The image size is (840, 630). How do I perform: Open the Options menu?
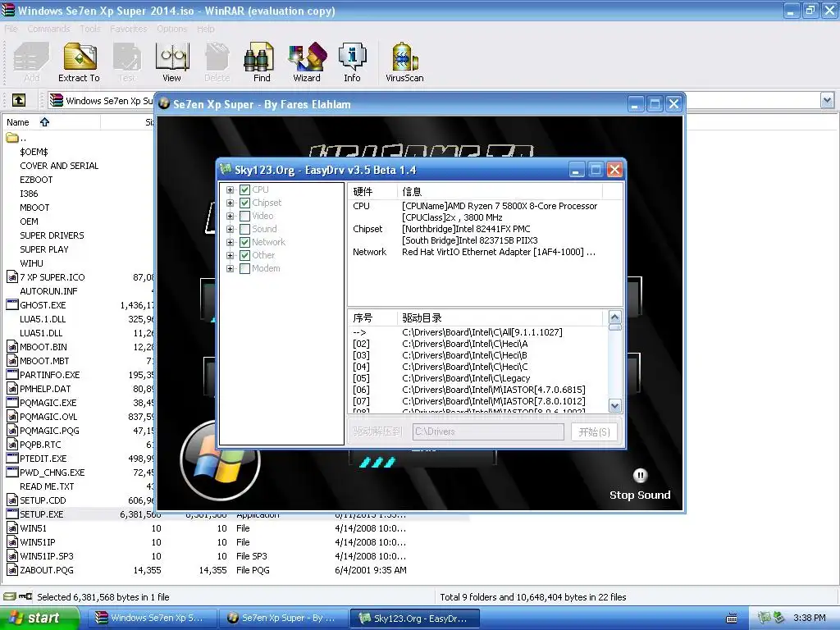[172, 29]
